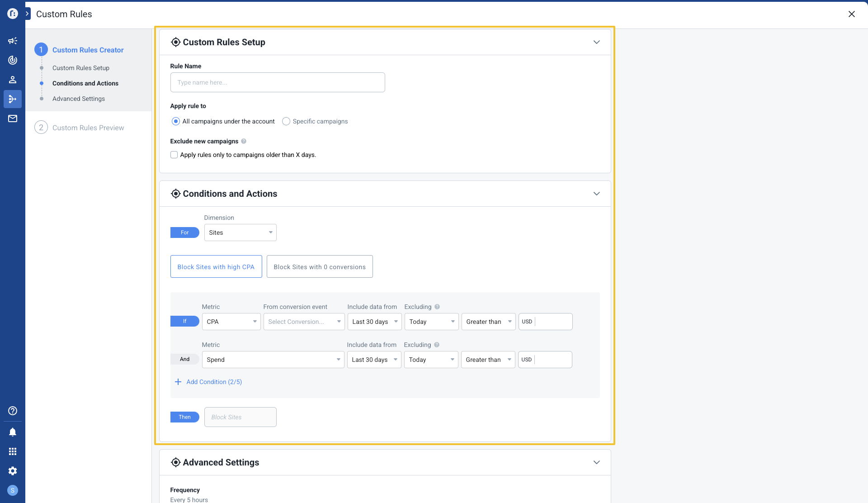Click the blue If label

pyautogui.click(x=185, y=321)
